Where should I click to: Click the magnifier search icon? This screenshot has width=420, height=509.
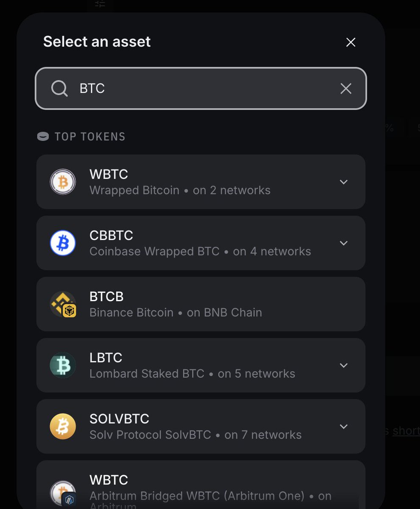pyautogui.click(x=59, y=89)
